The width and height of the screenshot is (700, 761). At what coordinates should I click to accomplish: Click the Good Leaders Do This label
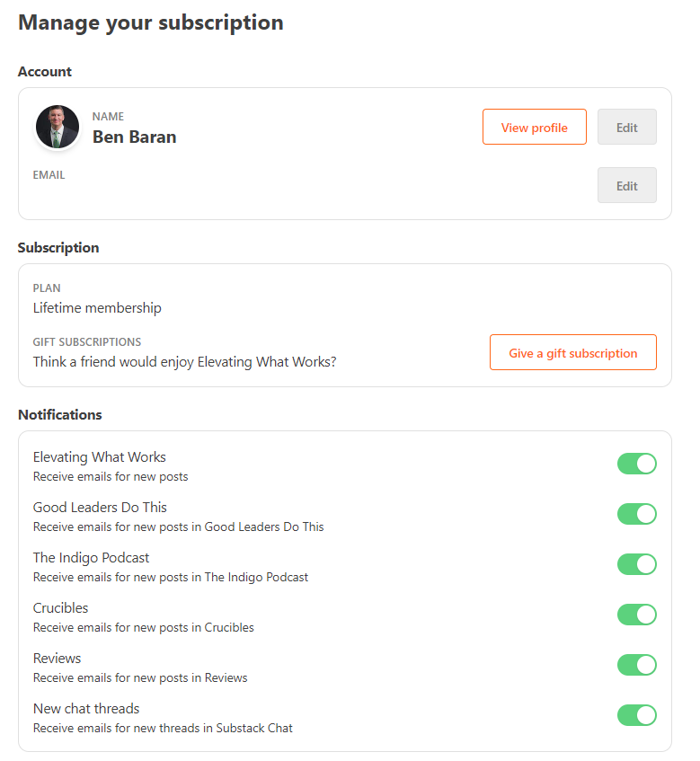pyautogui.click(x=99, y=507)
